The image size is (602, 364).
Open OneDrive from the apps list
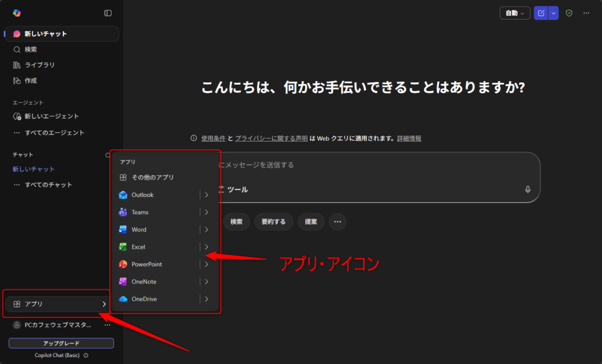(123, 299)
